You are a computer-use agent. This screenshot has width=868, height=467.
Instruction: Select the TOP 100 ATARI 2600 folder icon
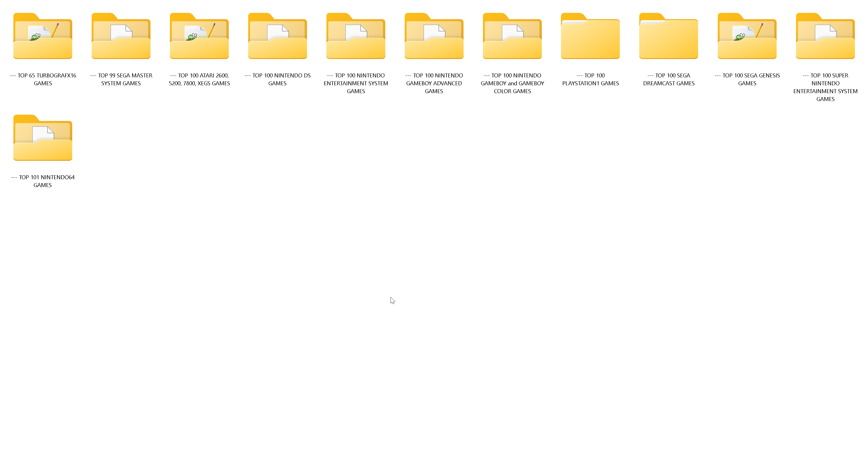199,36
